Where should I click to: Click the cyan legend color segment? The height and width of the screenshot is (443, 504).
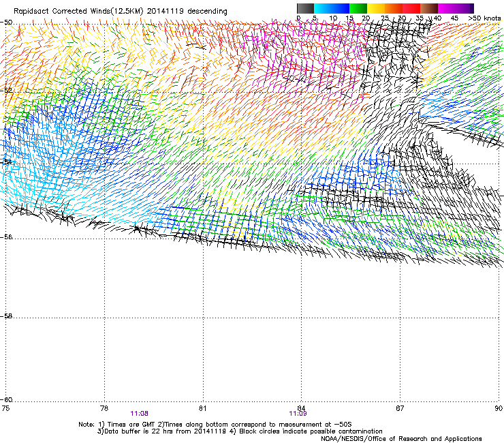[323, 8]
